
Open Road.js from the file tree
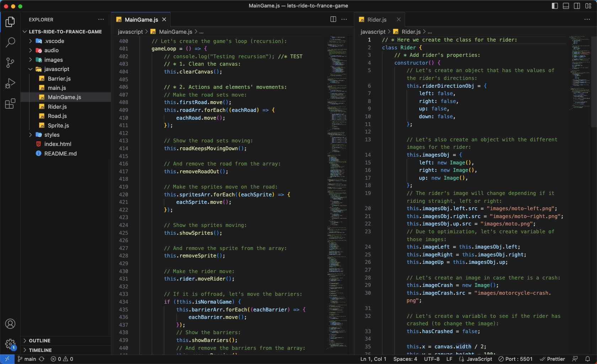click(65, 116)
